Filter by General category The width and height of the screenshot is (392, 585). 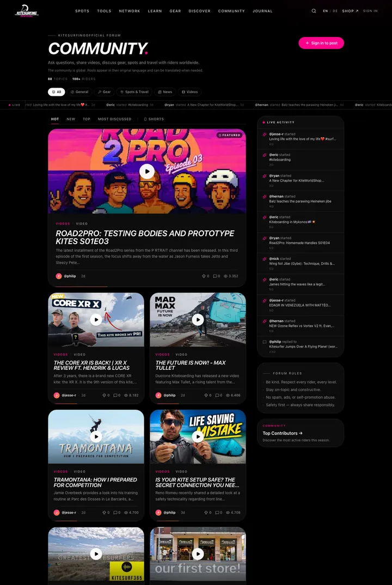[79, 92]
